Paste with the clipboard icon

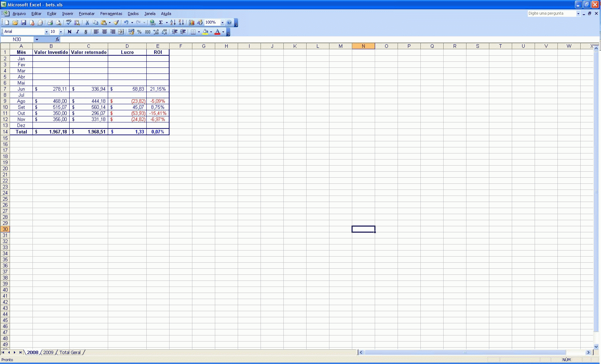point(104,22)
